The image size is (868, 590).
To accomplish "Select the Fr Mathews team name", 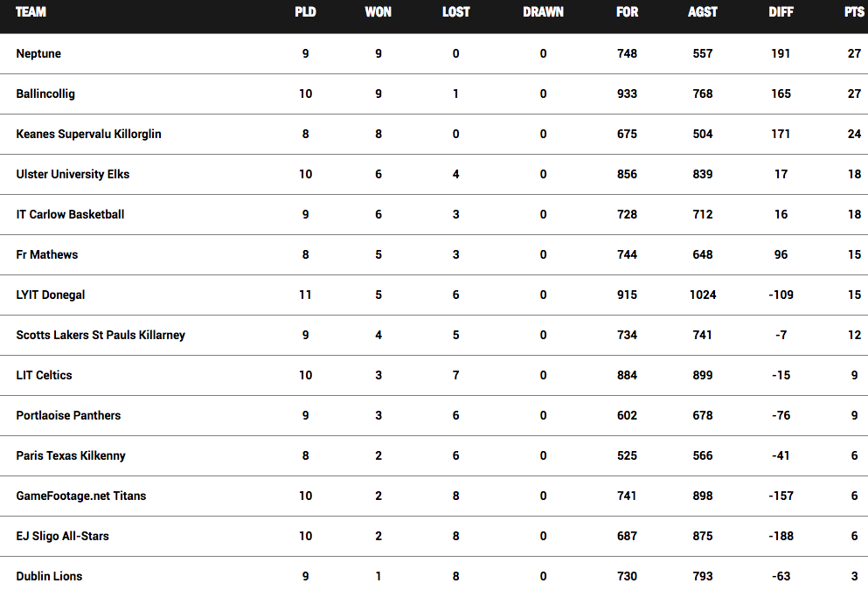I will [x=46, y=254].
